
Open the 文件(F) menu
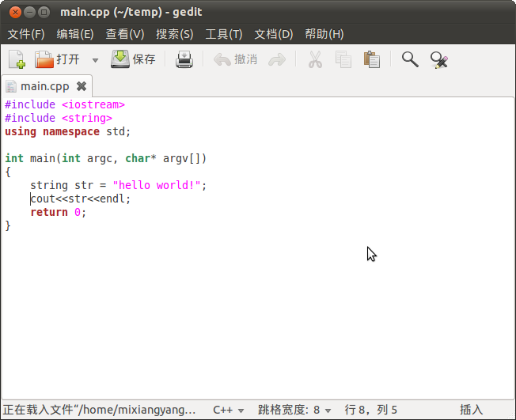(26, 34)
